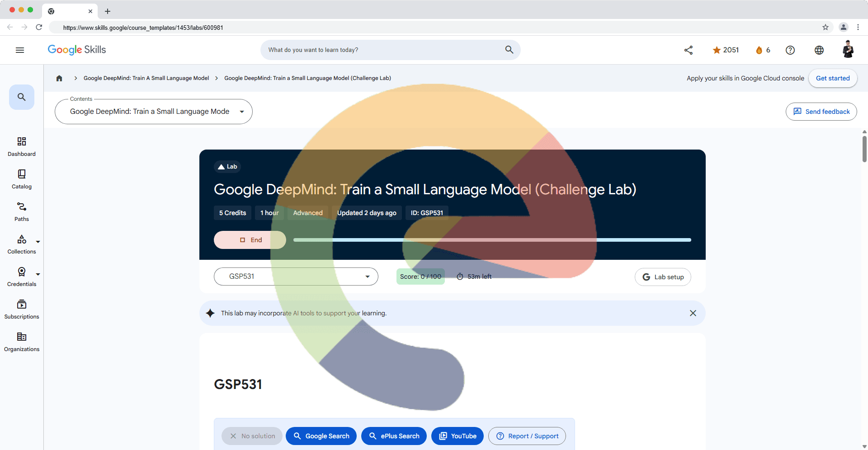868x450 pixels.
Task: Click the browser forward arrow
Action: 24,27
